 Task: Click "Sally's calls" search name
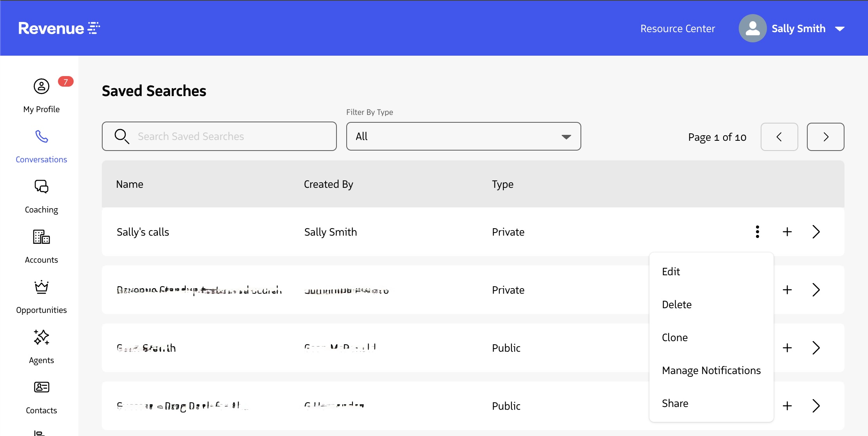point(143,232)
